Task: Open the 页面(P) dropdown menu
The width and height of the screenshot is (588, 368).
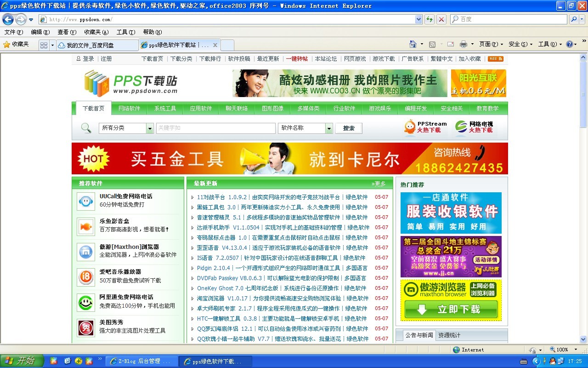Action: click(x=491, y=44)
